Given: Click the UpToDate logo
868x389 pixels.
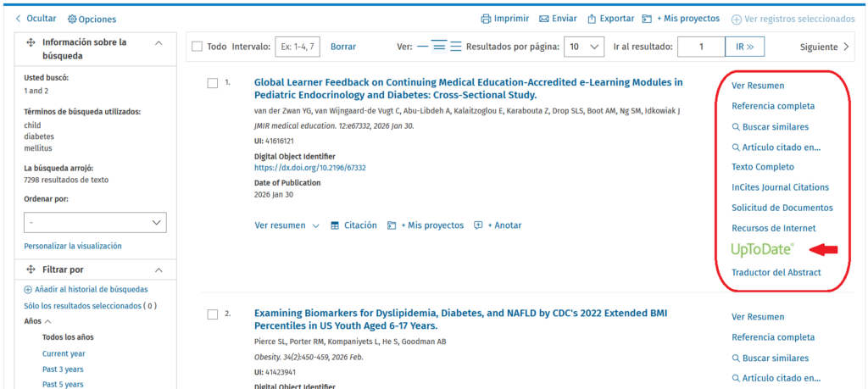Looking at the screenshot, I should point(763,249).
